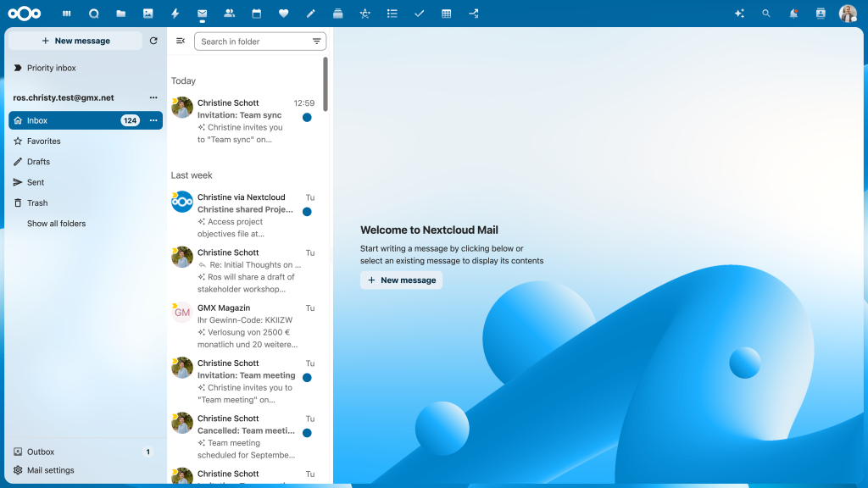This screenshot has height=488, width=868.
Task: Open the Calendar app from the top bar
Action: pos(257,13)
